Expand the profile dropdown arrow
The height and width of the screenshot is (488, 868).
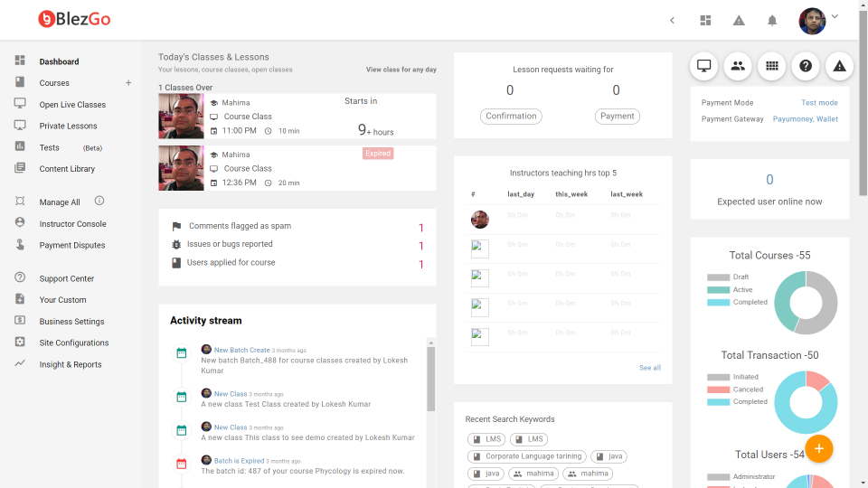click(835, 16)
